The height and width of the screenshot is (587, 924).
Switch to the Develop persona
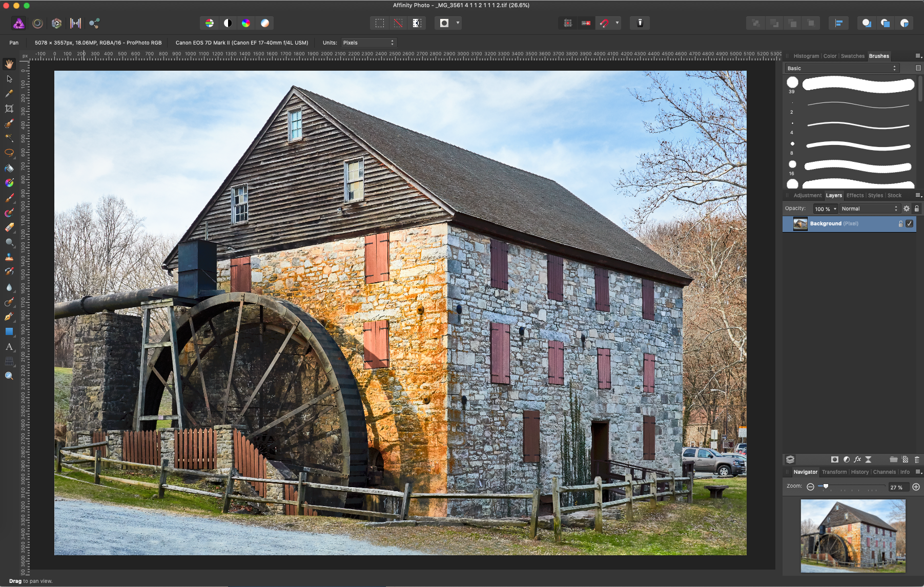[x=56, y=23]
